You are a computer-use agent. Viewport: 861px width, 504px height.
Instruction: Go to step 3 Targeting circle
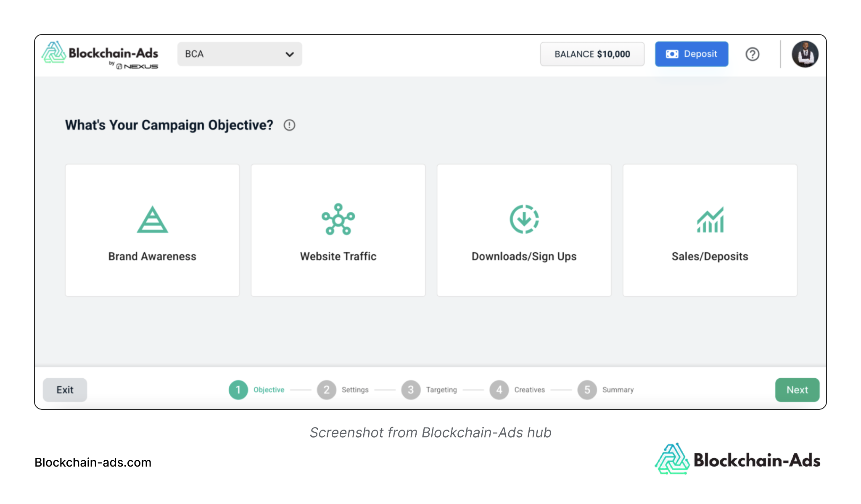click(411, 390)
